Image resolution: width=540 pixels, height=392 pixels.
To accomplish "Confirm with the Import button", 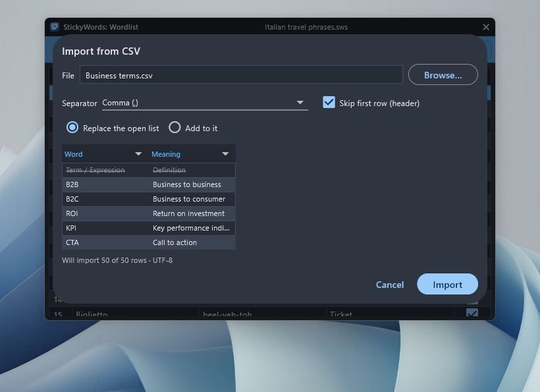I will click(x=447, y=284).
